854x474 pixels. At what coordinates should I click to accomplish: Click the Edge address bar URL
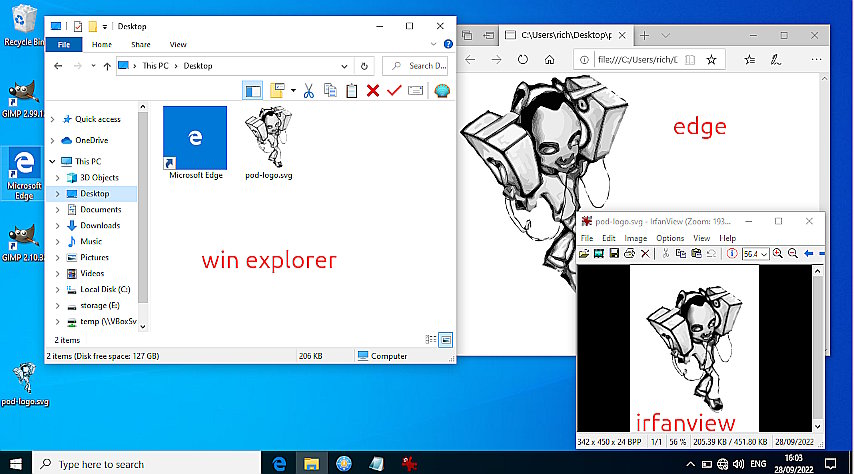[x=637, y=59]
